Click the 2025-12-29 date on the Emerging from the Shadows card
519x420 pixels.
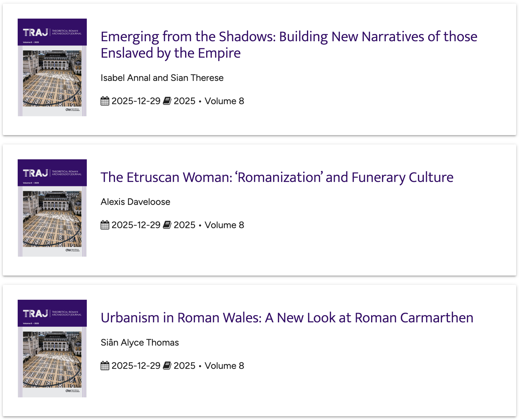[136, 101]
